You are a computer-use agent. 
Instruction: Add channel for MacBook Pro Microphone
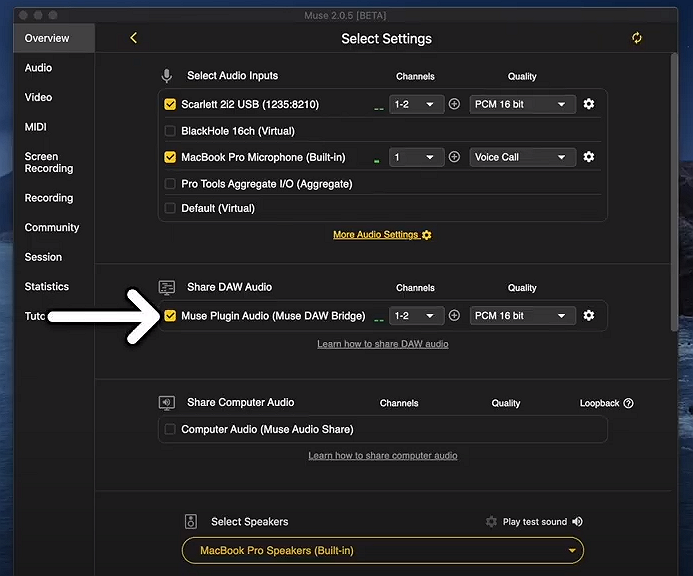click(454, 157)
